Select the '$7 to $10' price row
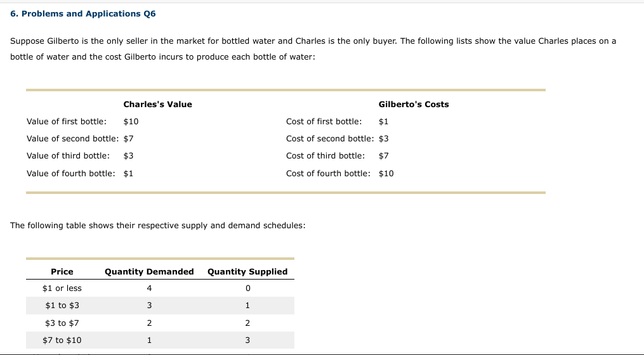The width and height of the screenshot is (644, 355). tap(62, 340)
